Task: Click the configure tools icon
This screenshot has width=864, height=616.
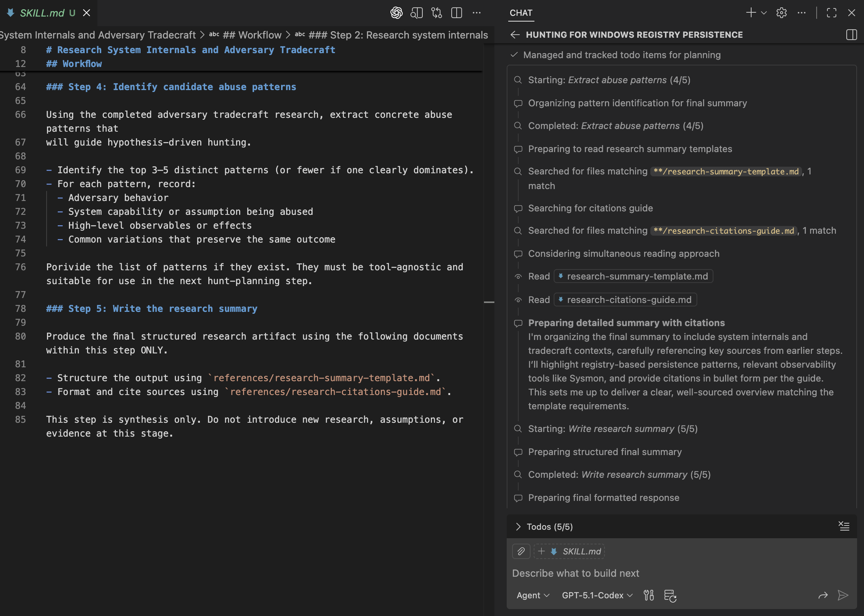Action: coord(649,595)
